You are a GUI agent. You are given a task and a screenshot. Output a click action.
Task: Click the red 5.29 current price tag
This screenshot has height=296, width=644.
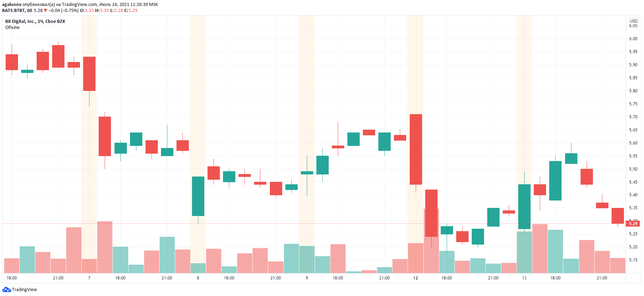[x=633, y=224]
